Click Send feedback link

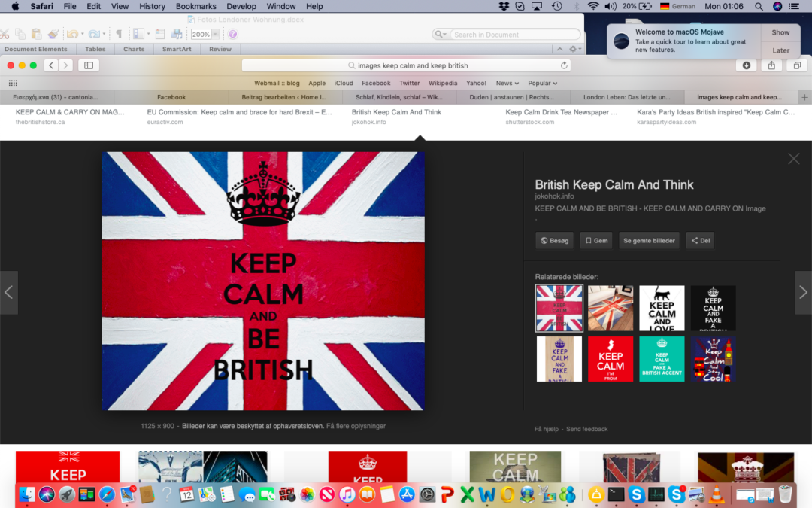pyautogui.click(x=586, y=429)
